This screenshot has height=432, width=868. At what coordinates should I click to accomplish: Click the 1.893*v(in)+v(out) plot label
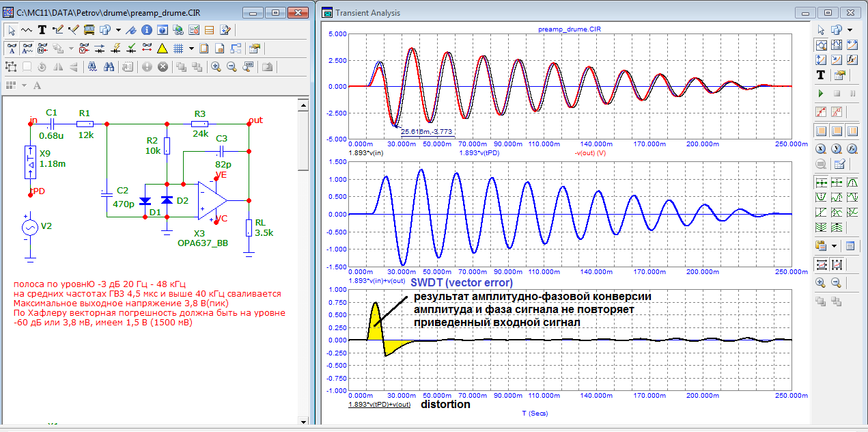pos(376,281)
